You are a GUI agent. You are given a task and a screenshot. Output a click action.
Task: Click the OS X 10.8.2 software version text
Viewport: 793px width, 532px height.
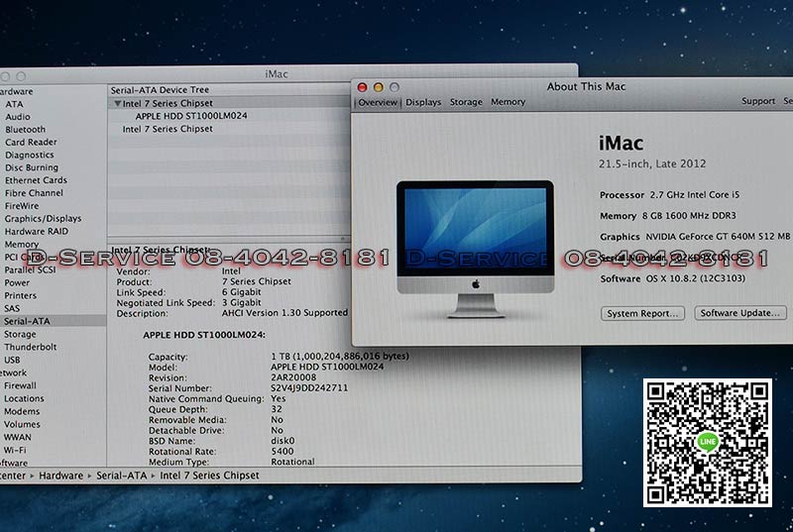696,278
